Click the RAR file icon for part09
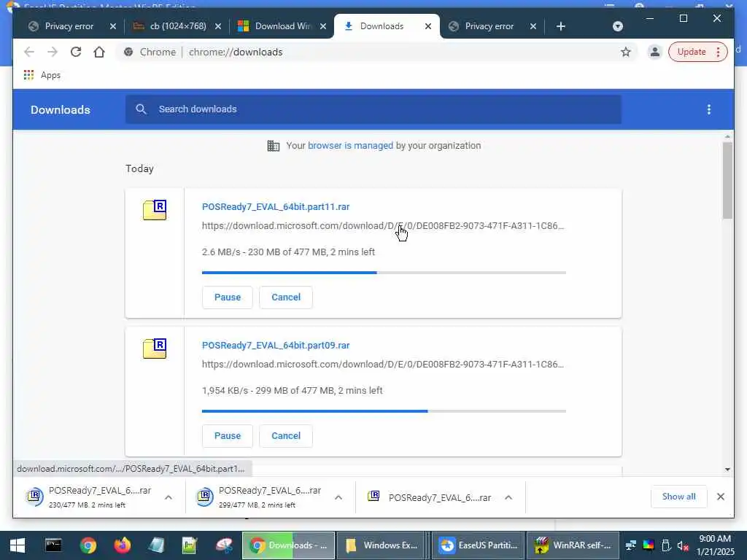 coord(155,349)
